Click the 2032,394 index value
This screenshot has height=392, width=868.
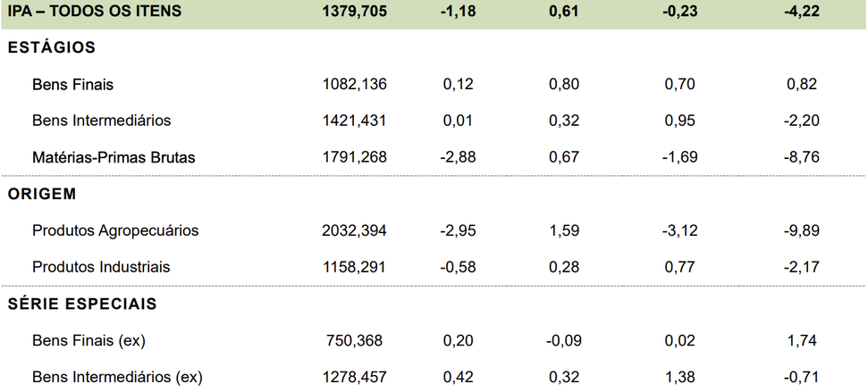(355, 230)
